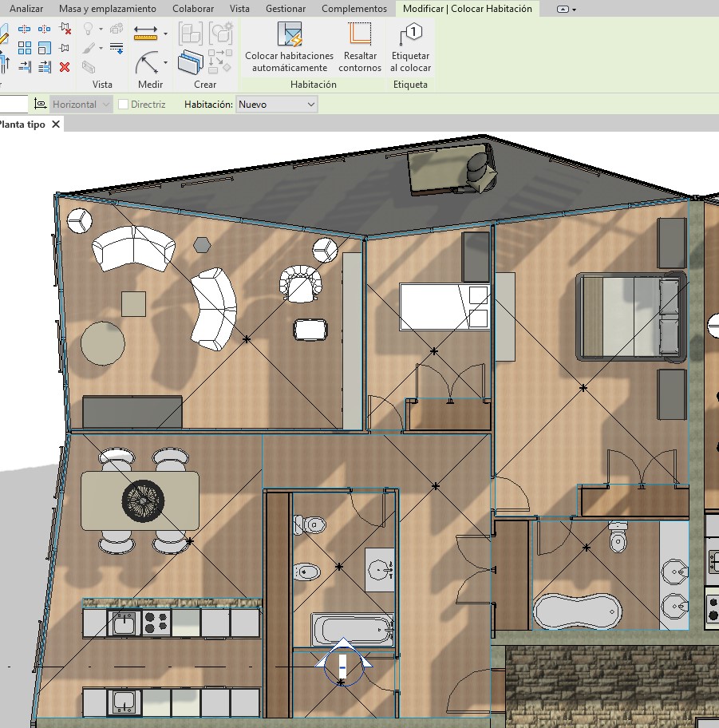Switch to Masa y emplazamiento tab
This screenshot has width=719, height=728.
click(x=107, y=9)
